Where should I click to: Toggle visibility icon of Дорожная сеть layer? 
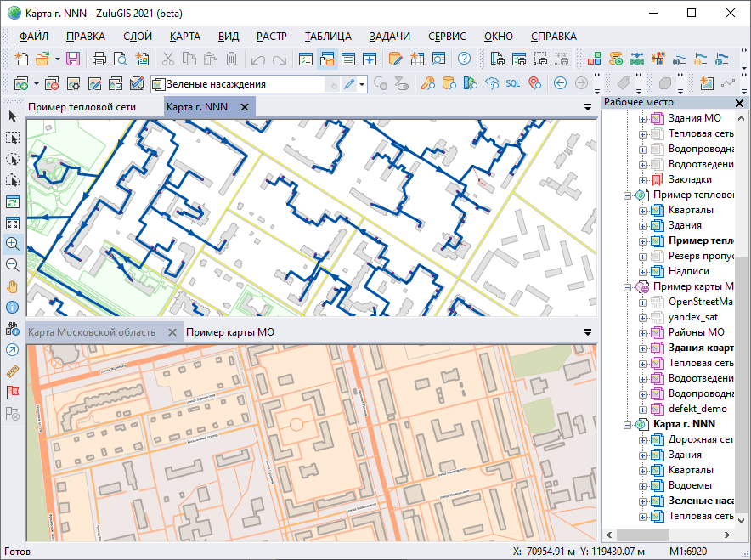tap(658, 439)
